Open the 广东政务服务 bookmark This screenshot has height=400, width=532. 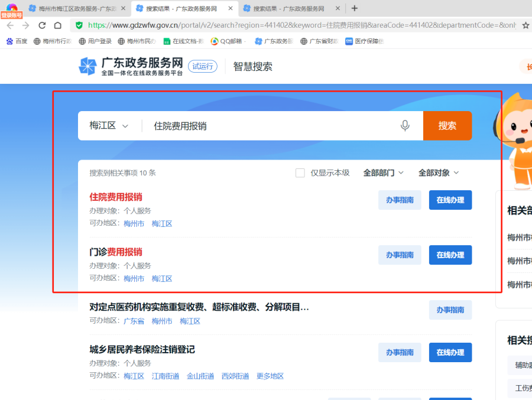tap(274, 41)
